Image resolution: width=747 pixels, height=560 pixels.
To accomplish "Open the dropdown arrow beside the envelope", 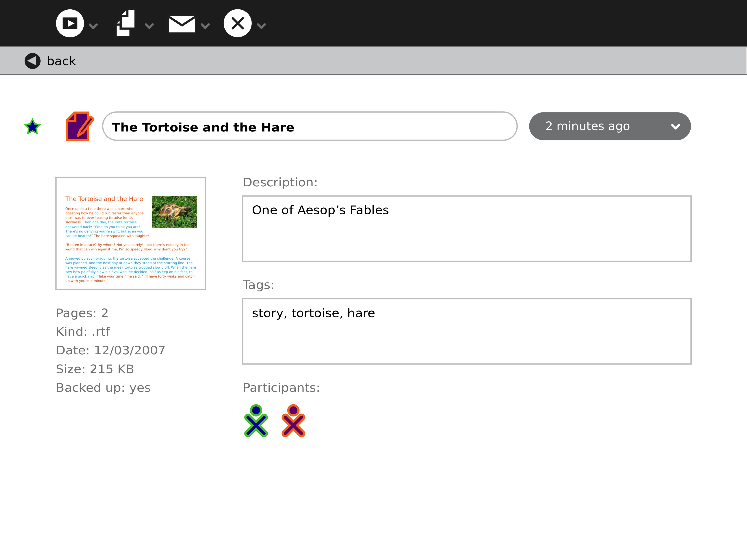I will (205, 26).
